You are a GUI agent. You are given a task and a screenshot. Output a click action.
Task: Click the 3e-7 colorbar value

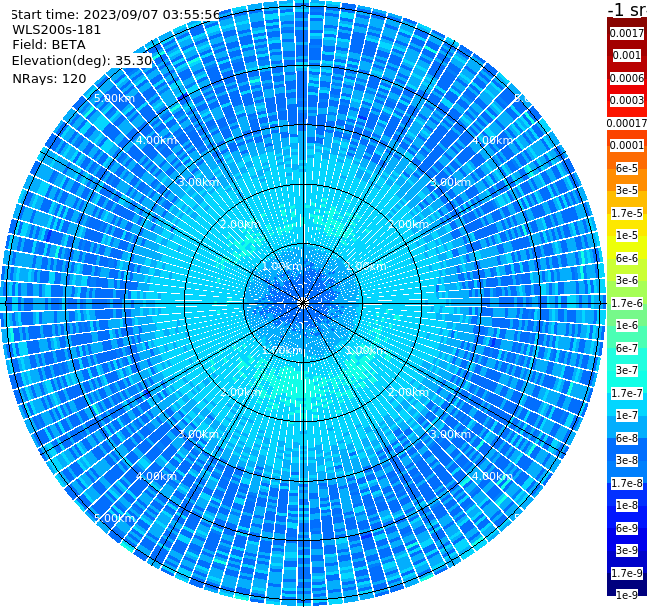[627, 370]
